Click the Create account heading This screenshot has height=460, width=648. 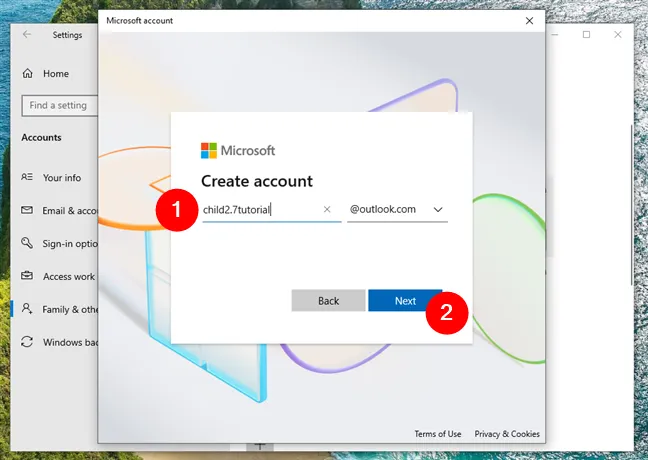click(257, 181)
